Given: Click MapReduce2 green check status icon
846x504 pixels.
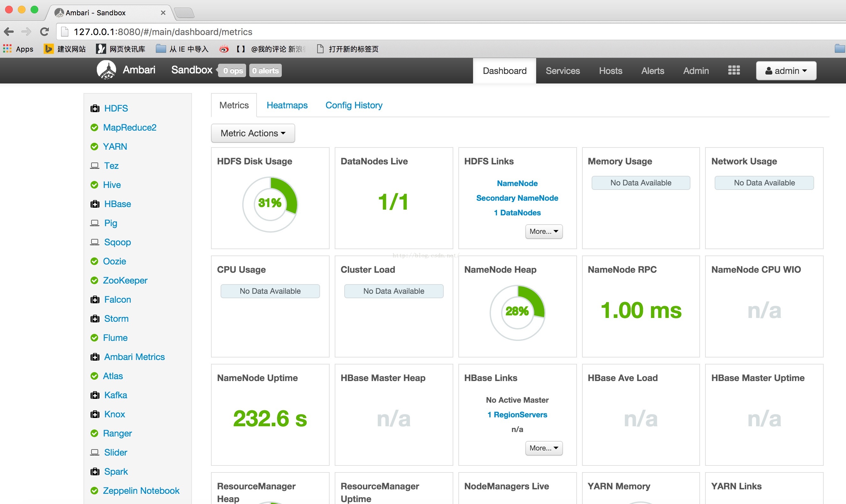Looking at the screenshot, I should point(94,127).
